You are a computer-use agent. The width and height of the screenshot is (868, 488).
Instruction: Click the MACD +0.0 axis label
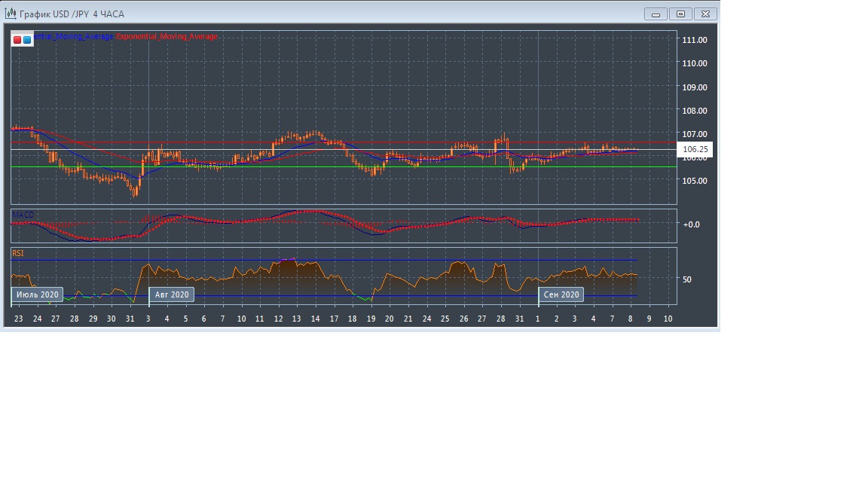click(x=691, y=224)
